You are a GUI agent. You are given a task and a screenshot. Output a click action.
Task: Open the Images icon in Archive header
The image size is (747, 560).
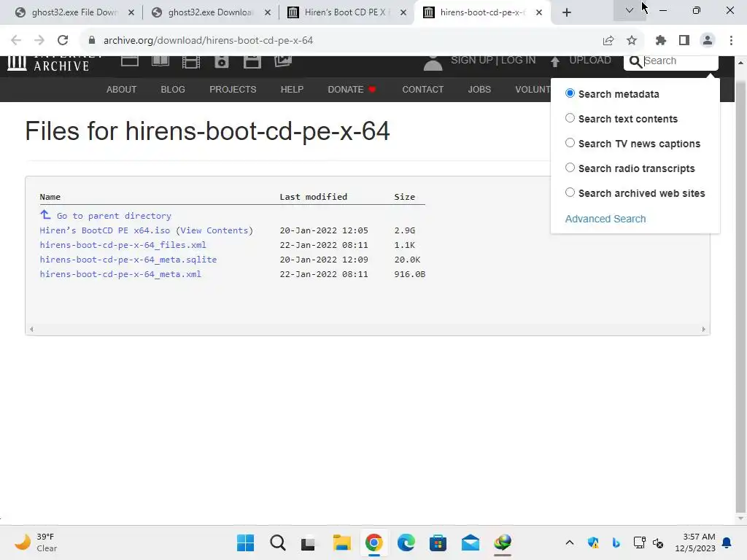283,61
